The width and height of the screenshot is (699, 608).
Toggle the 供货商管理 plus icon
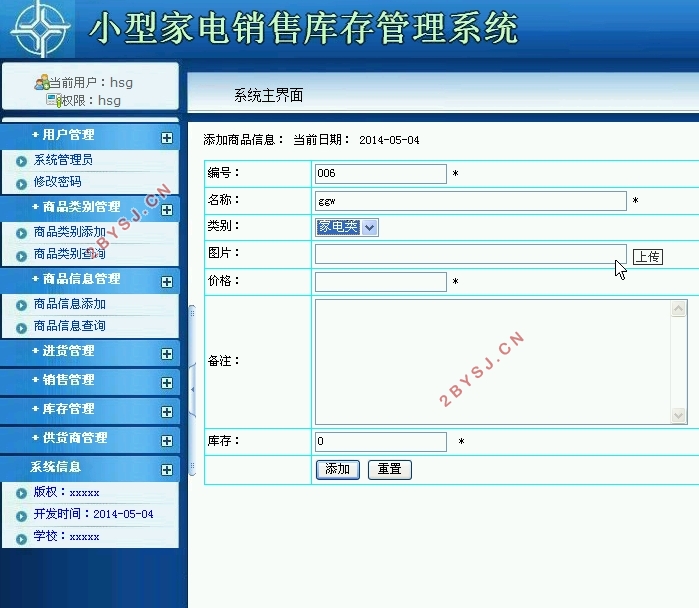coord(166,441)
